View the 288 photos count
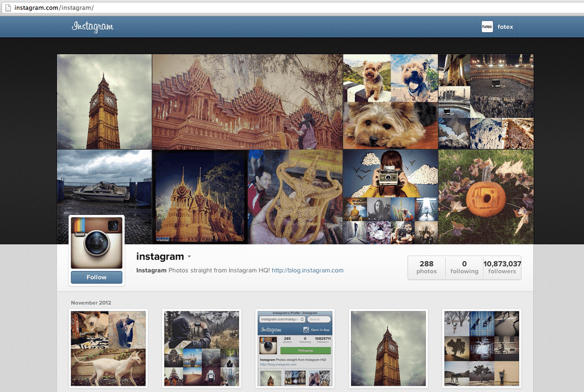This screenshot has width=584, height=392. 426,267
